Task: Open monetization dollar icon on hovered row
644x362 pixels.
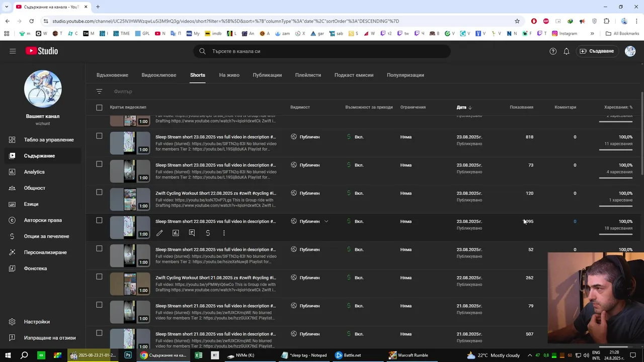Action: pos(208,233)
